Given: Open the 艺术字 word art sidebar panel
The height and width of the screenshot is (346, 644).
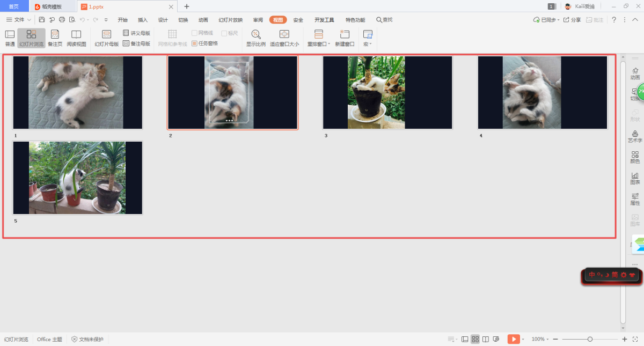Looking at the screenshot, I should click(x=635, y=136).
